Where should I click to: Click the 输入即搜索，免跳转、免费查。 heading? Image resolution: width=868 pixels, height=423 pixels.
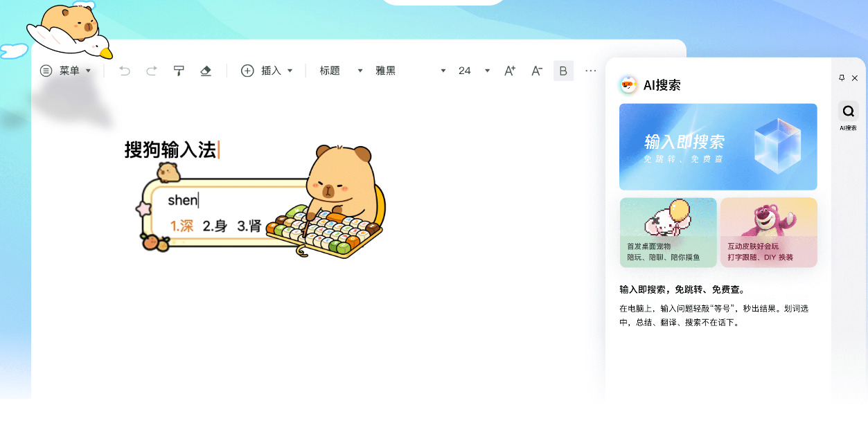[682, 289]
